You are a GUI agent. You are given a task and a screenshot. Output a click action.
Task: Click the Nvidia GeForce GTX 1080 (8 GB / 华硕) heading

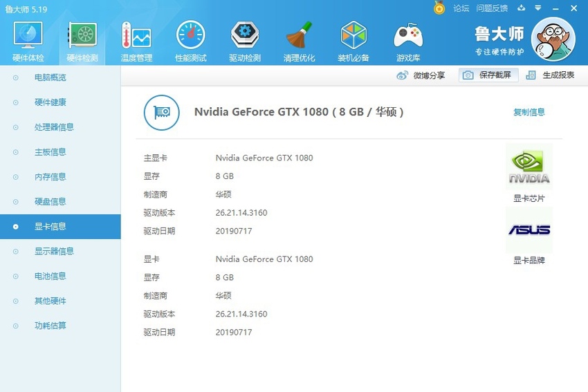[x=299, y=112]
